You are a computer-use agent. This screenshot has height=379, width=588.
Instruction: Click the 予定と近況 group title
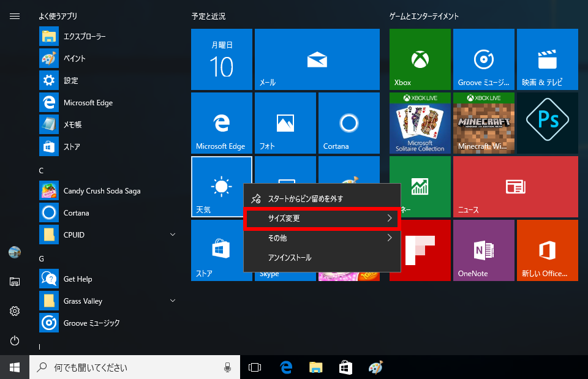tap(208, 16)
